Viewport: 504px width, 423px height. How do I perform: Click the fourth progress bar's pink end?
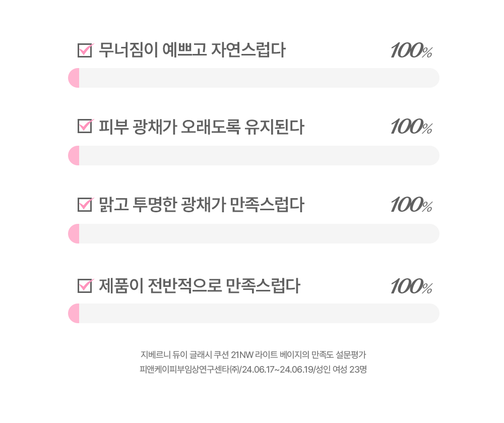(x=74, y=313)
